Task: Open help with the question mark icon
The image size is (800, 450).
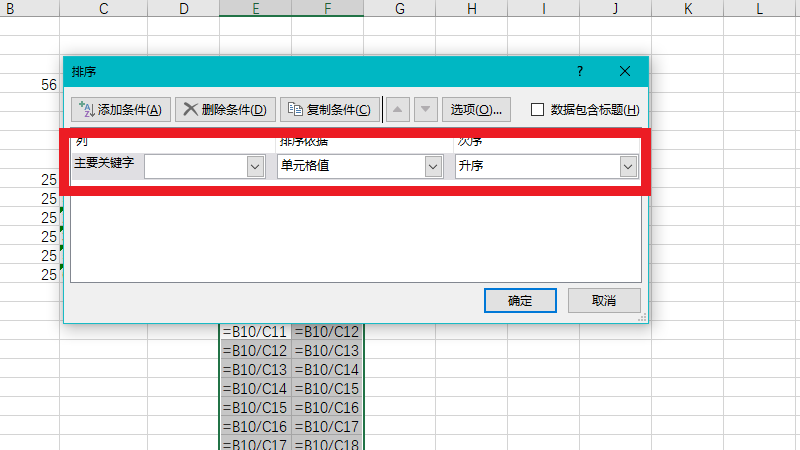Action: [x=579, y=72]
